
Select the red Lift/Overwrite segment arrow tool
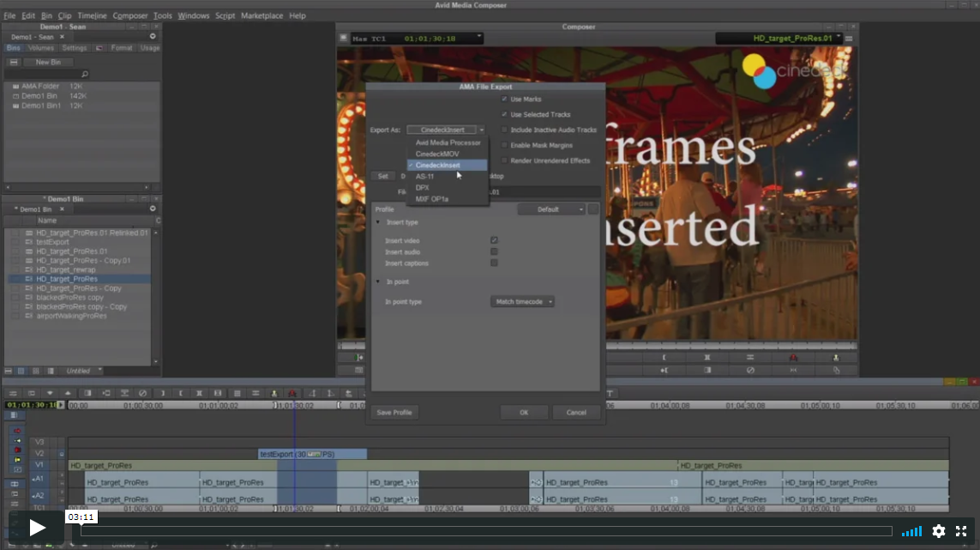point(17,431)
